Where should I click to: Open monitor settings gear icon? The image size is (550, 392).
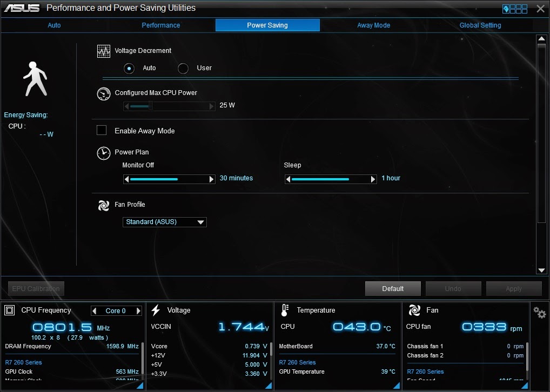pyautogui.click(x=540, y=312)
